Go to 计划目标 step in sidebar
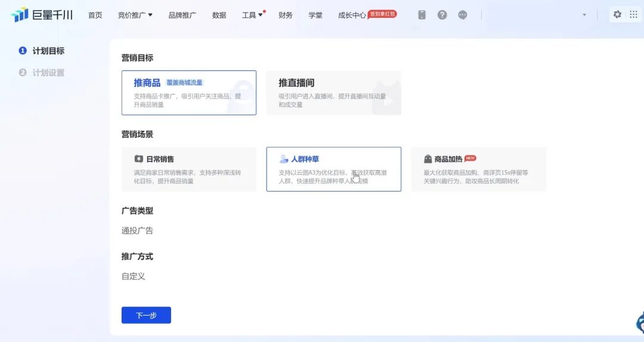This screenshot has height=342, width=644. 48,51
